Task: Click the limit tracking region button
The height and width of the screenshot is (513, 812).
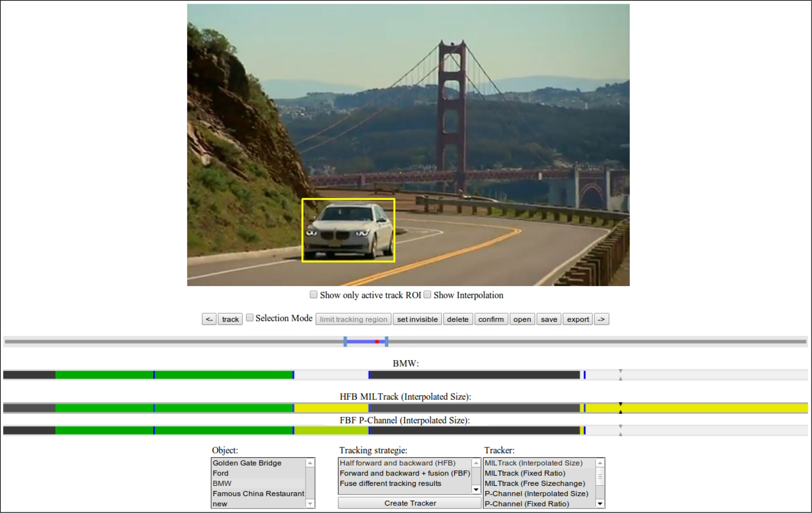Action: [x=353, y=319]
